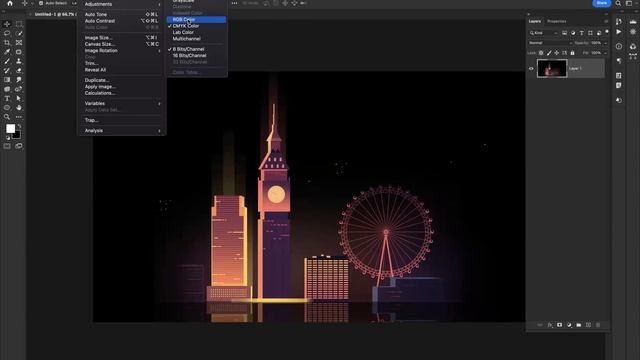Open Opacity slider dropdown arrow
This screenshot has width=640, height=360.
pyautogui.click(x=606, y=43)
